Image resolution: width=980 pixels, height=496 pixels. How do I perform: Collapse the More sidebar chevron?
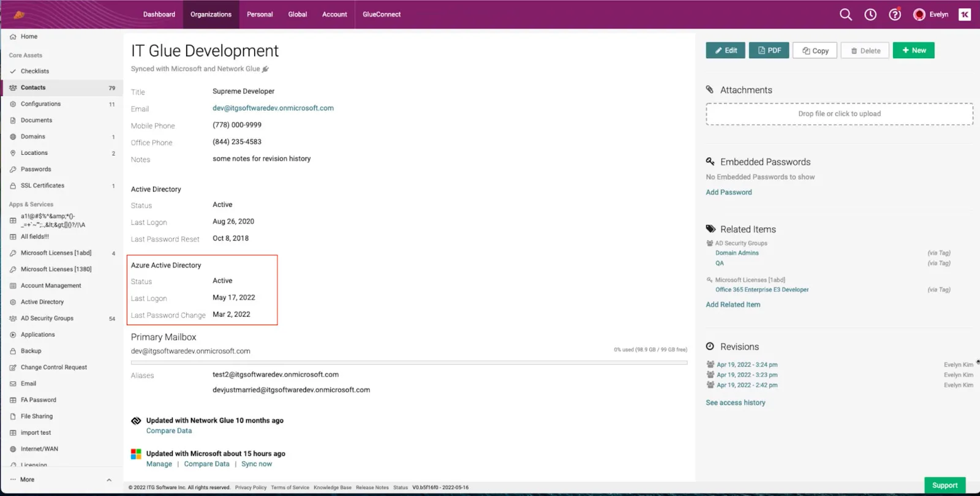[x=109, y=480]
